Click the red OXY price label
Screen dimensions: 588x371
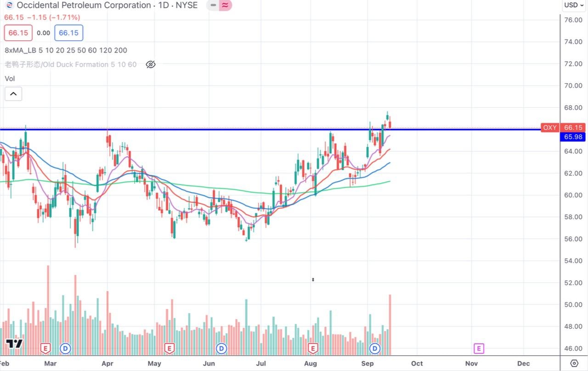point(549,128)
